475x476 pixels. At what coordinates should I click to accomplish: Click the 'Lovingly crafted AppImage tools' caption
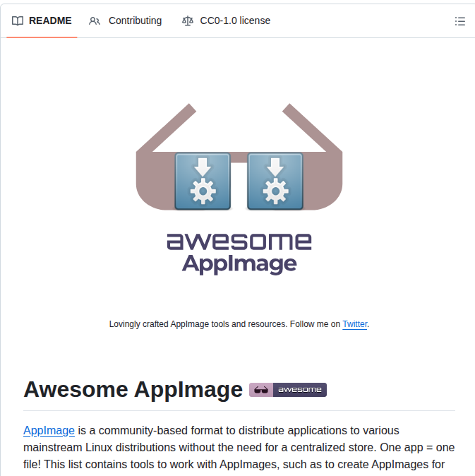point(239,324)
